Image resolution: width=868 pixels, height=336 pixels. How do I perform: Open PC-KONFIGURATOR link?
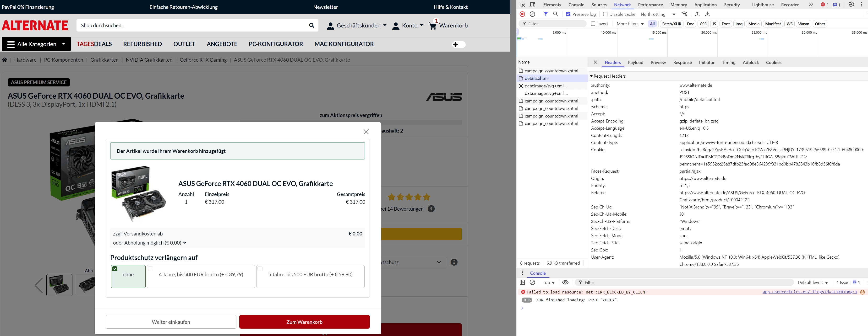tap(276, 44)
